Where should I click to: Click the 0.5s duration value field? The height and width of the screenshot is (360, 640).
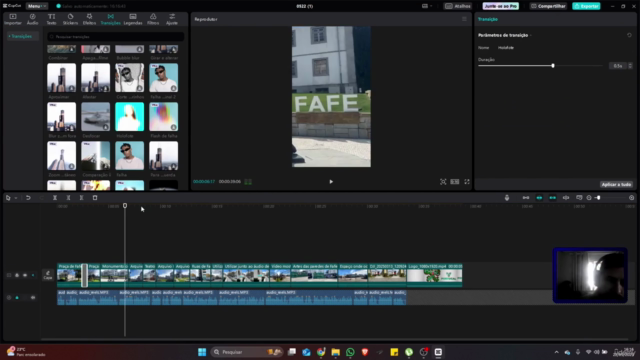tap(618, 66)
